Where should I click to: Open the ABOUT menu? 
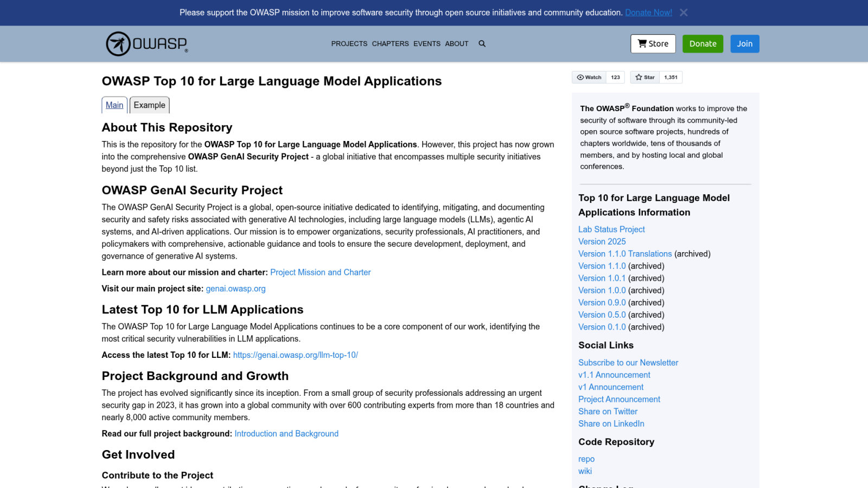(457, 44)
